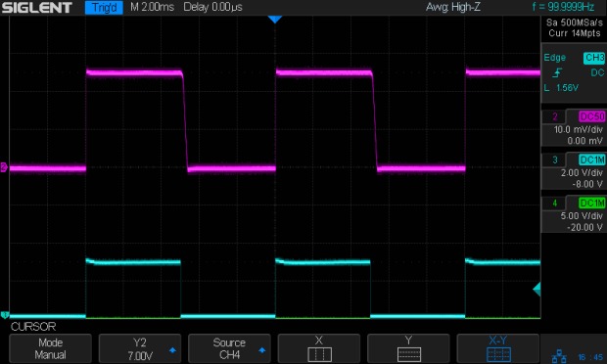Click channel 4 5.00 V/div scale
The image size is (607, 364).
coord(582,216)
